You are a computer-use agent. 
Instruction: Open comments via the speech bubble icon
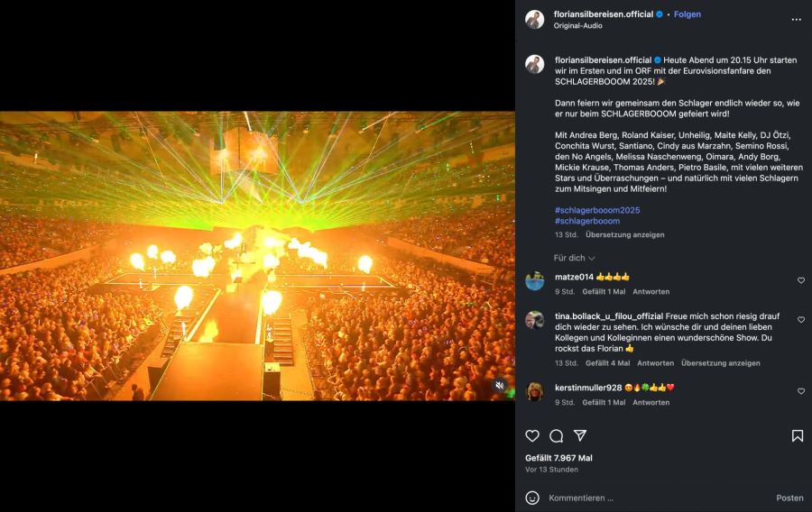coord(557,436)
